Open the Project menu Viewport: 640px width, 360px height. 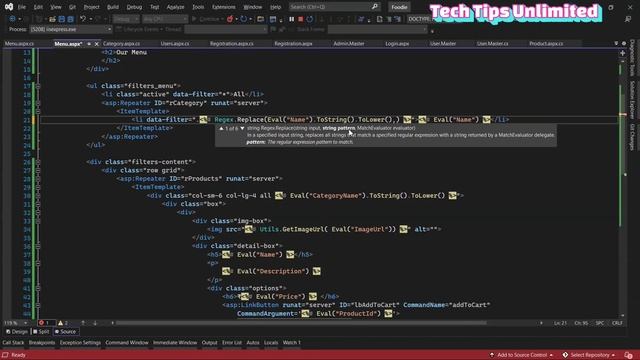tap(91, 7)
